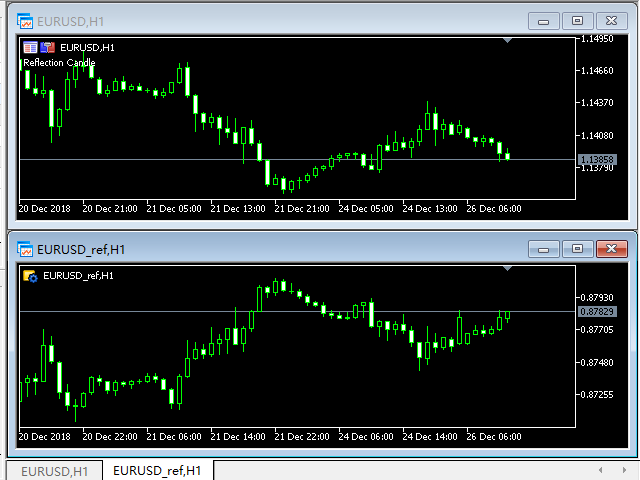Click the 24 Dec 14:00 time label

430,437
